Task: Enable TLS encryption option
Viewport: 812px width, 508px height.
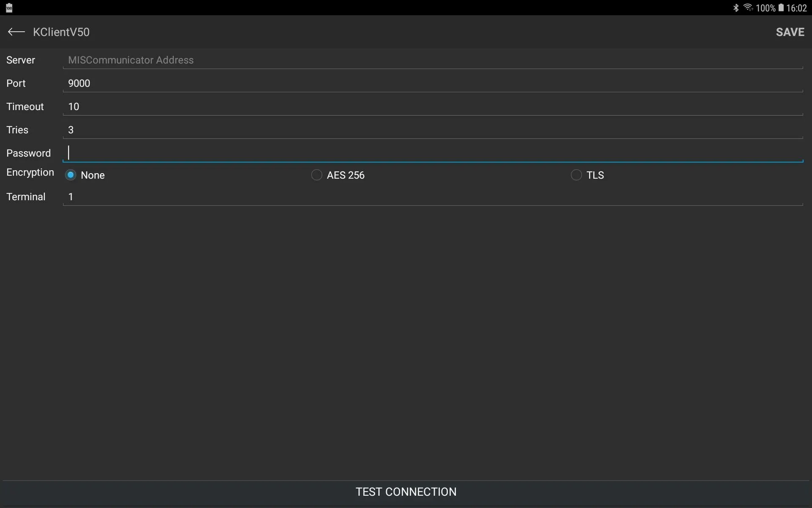Action: (575, 175)
